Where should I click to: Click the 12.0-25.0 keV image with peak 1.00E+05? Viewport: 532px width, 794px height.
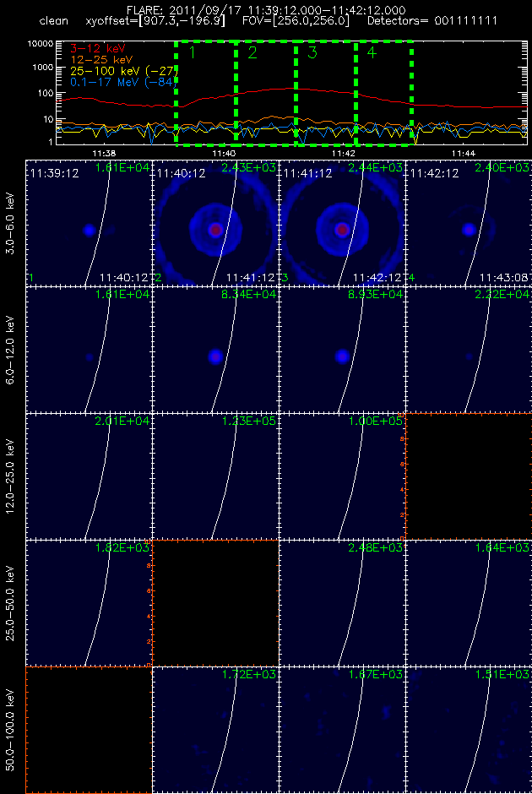coord(342,476)
